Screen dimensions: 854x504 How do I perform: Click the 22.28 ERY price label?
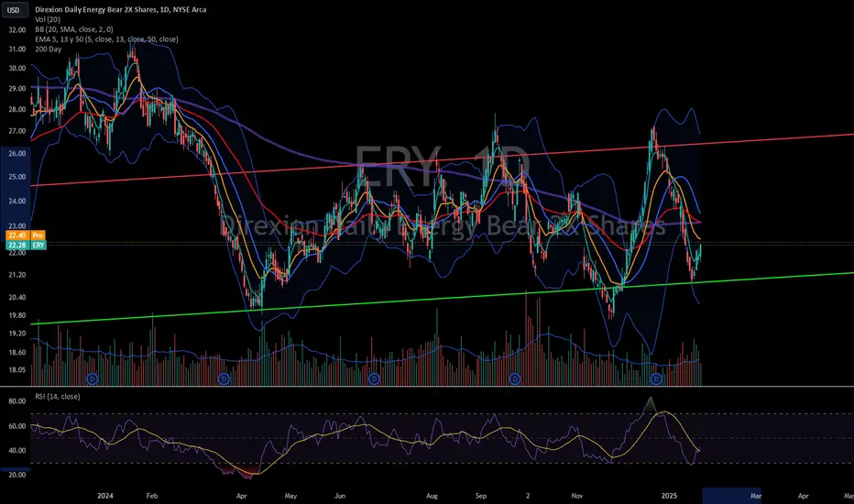[x=26, y=246]
